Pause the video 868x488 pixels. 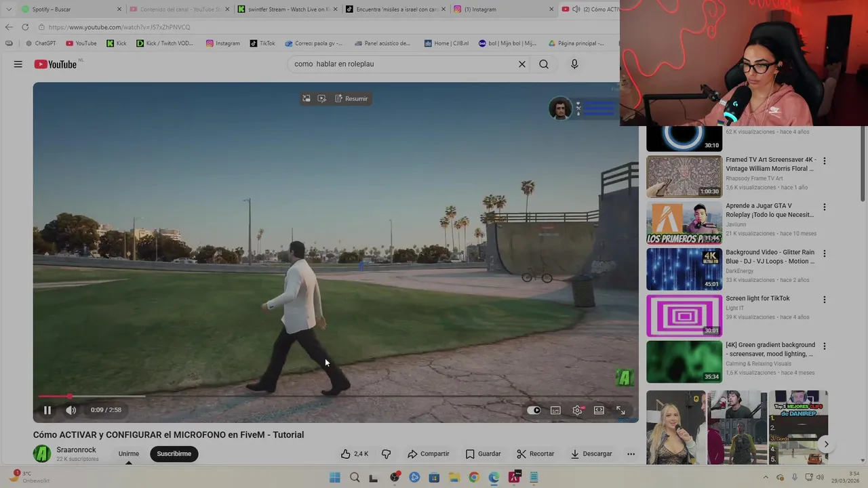(47, 410)
